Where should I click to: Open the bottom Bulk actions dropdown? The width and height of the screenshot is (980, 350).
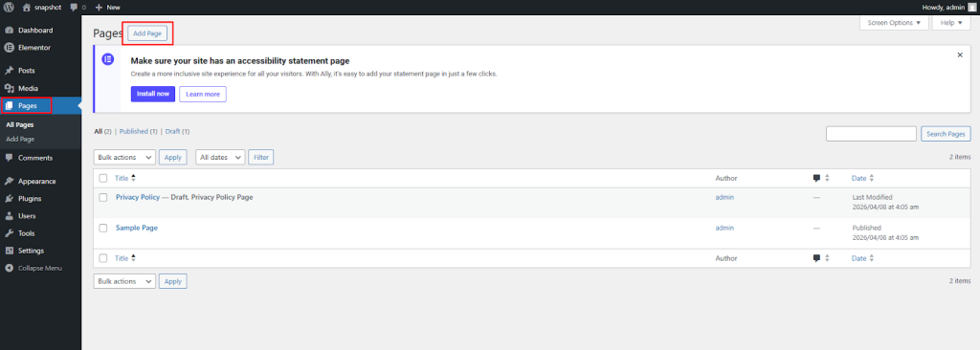click(124, 281)
